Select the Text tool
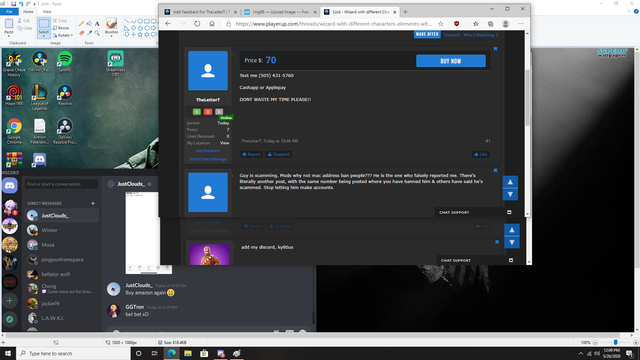 (x=97, y=24)
